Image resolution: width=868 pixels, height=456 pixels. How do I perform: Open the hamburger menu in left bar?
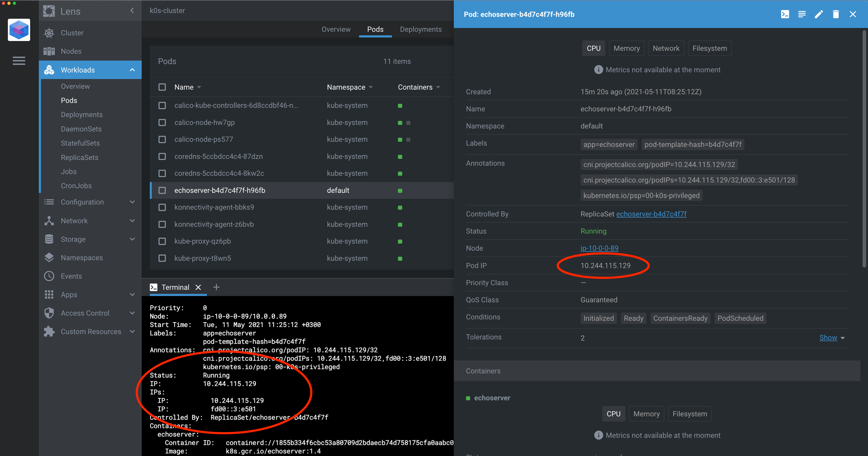point(19,61)
